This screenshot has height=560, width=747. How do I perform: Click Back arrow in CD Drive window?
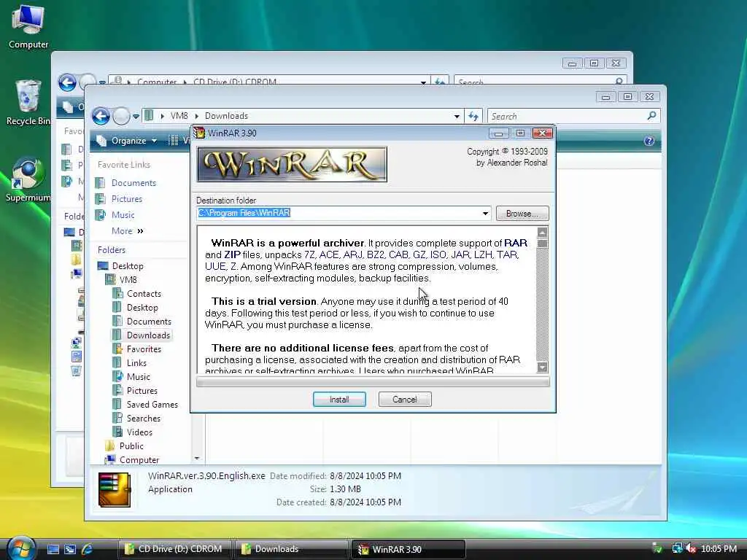click(x=67, y=82)
